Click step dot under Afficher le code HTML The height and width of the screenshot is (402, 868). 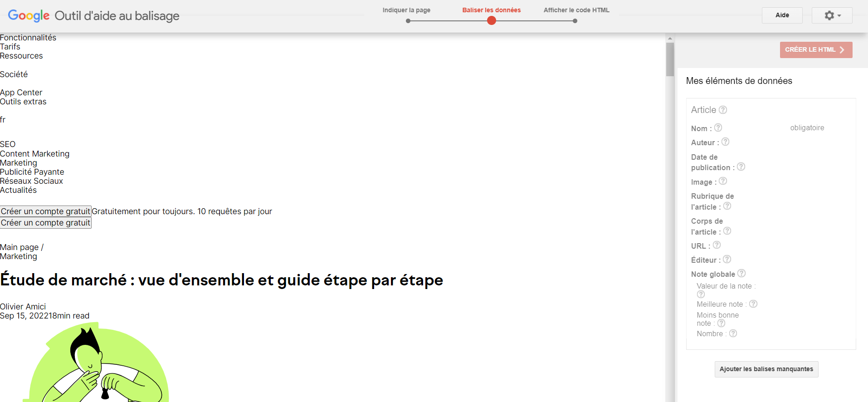[x=575, y=21]
